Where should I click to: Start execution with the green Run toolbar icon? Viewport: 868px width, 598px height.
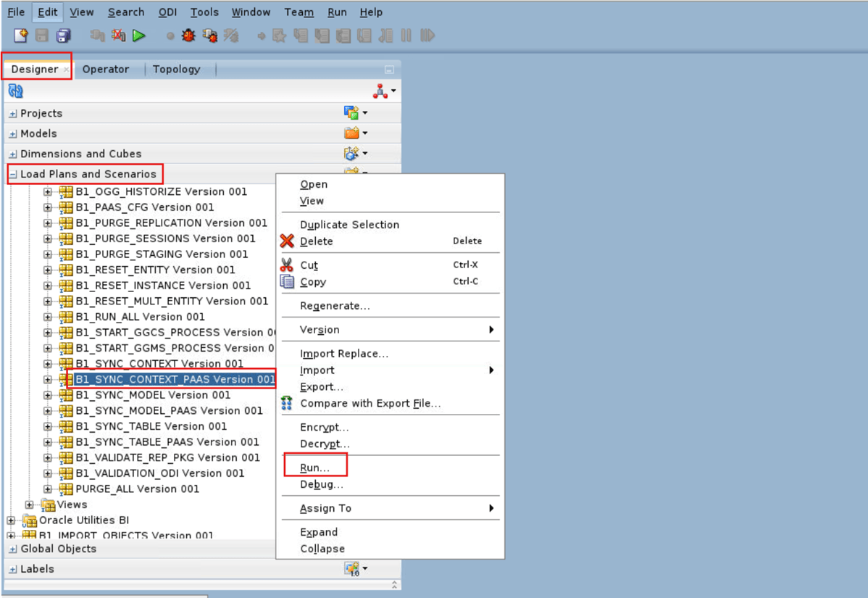tap(140, 35)
